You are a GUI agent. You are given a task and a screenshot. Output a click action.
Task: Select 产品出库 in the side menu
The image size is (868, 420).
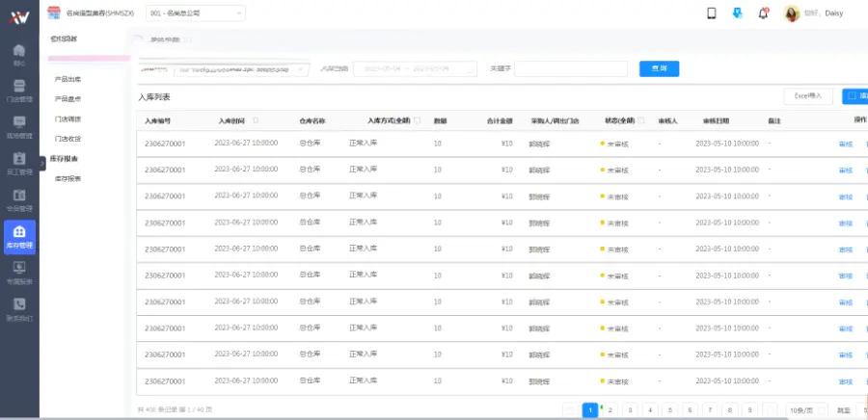(68, 79)
